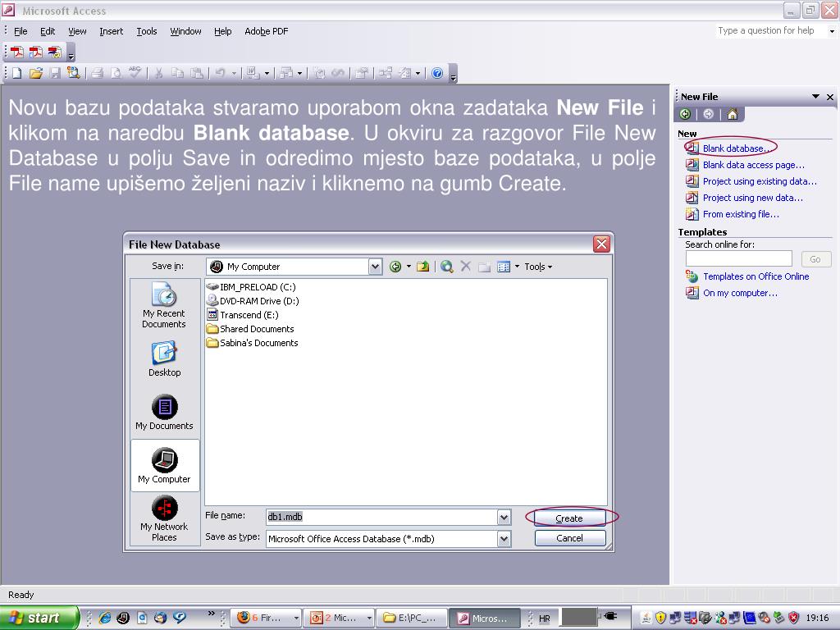Open the File menu

point(21,31)
